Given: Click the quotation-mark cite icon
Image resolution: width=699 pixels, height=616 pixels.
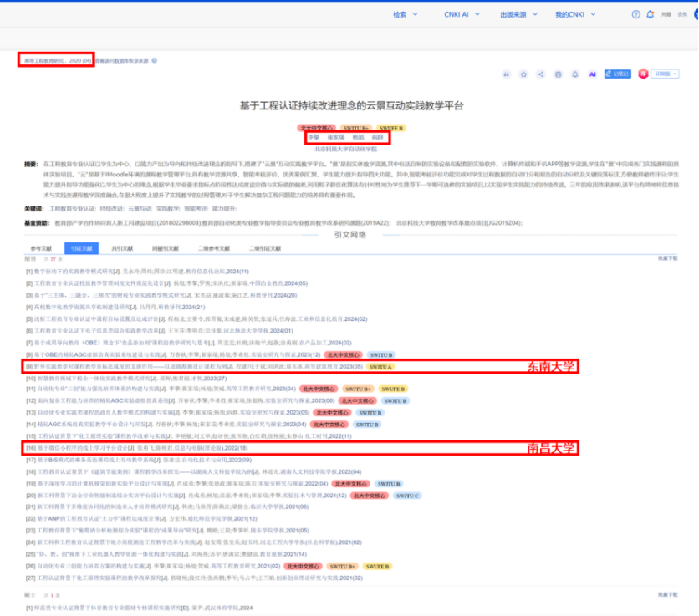Looking at the screenshot, I should [506, 74].
